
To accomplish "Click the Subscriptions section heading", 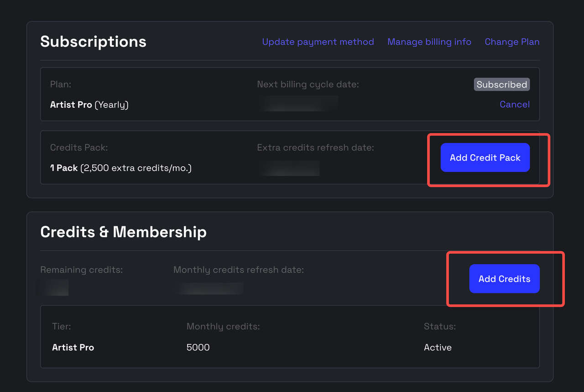I will click(x=93, y=42).
